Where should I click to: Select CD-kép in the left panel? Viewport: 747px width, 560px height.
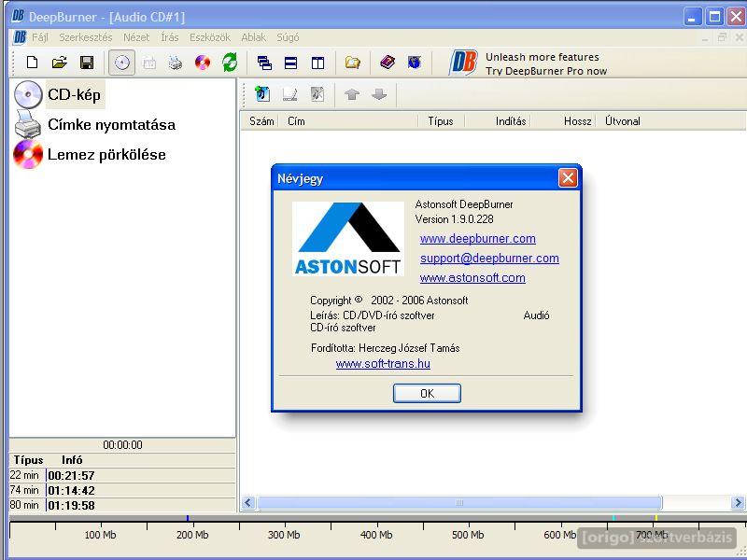pyautogui.click(x=74, y=95)
